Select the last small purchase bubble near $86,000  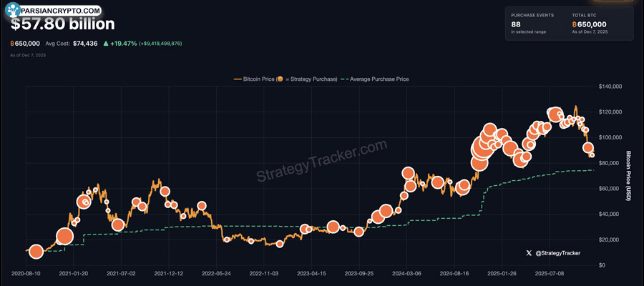[x=592, y=155]
